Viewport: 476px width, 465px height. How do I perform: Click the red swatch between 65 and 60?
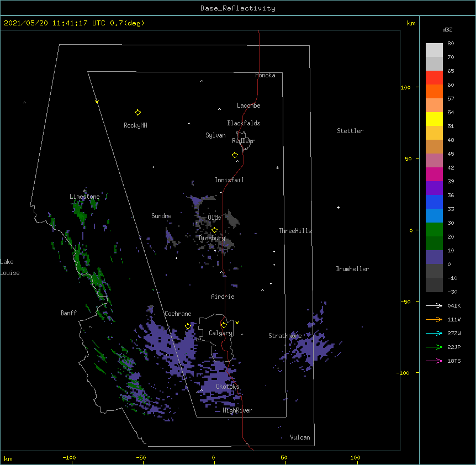pyautogui.click(x=434, y=77)
